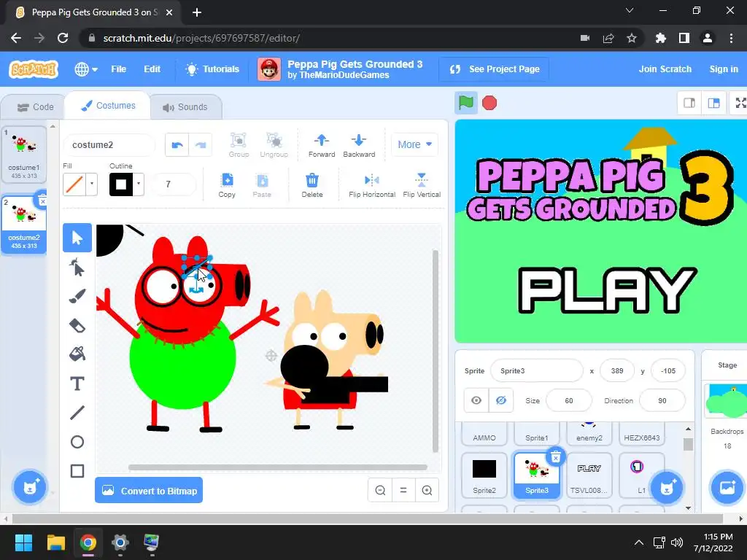Select the TSVL008 PLAY sprite
Screen dimensions: 747x560
pos(589,475)
